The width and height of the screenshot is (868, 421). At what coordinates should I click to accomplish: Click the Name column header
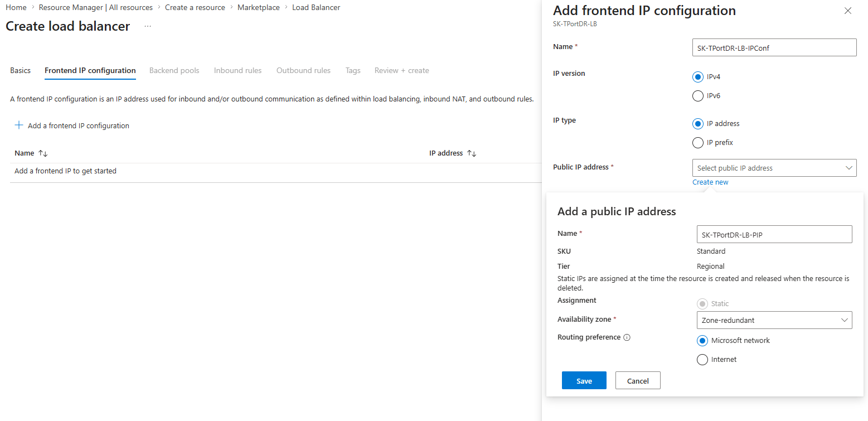[25, 153]
